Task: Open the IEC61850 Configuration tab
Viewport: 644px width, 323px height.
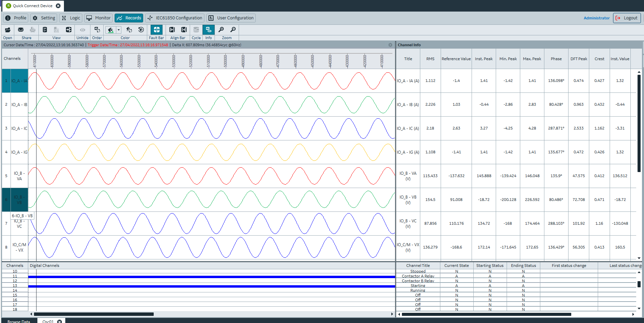Action: [x=175, y=18]
